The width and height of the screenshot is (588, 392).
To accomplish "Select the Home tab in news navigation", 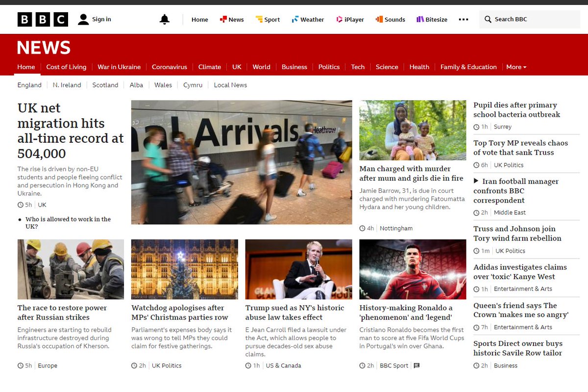I will 26,67.
